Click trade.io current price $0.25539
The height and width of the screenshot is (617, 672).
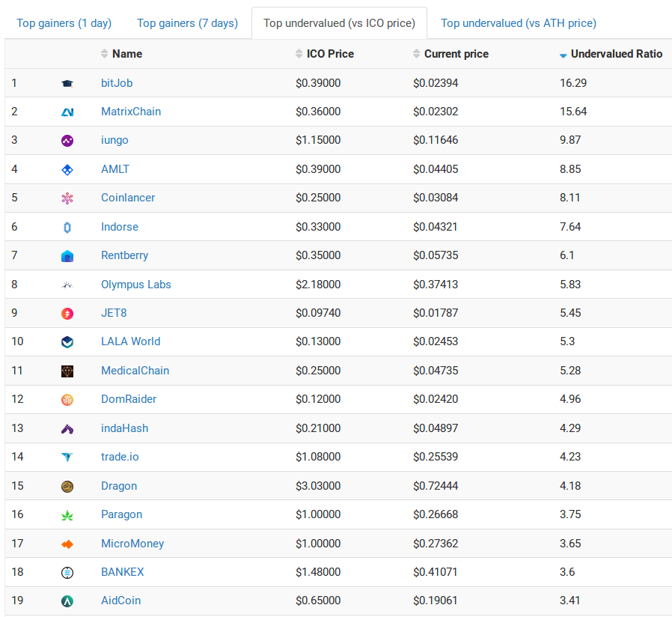436,457
